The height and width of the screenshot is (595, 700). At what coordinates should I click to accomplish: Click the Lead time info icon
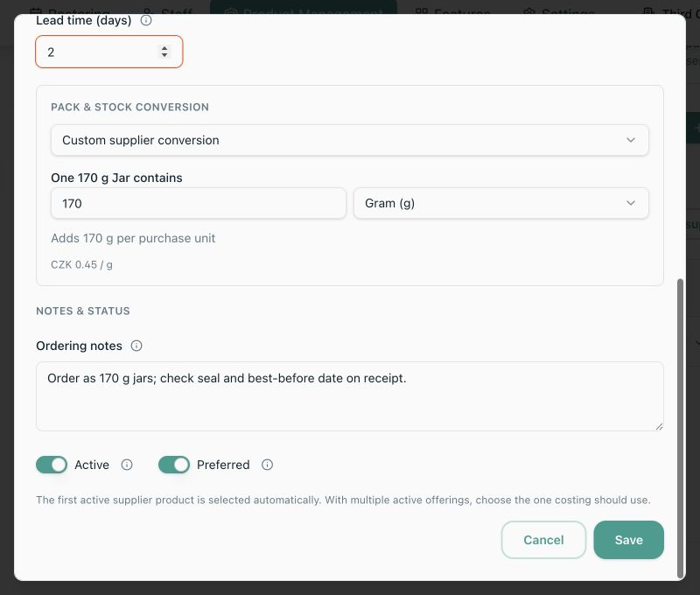pos(146,20)
